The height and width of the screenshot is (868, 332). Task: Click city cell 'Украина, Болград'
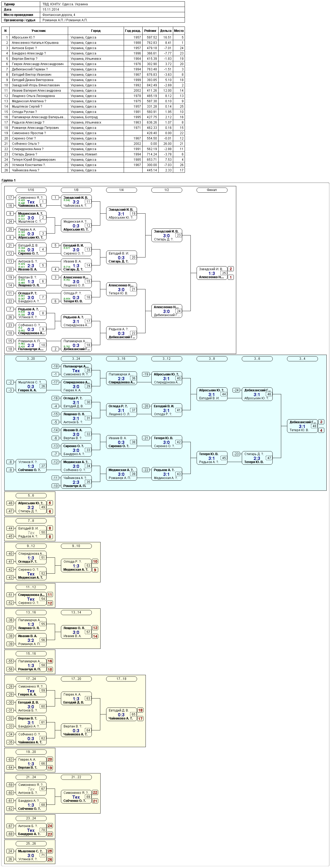tap(84, 117)
